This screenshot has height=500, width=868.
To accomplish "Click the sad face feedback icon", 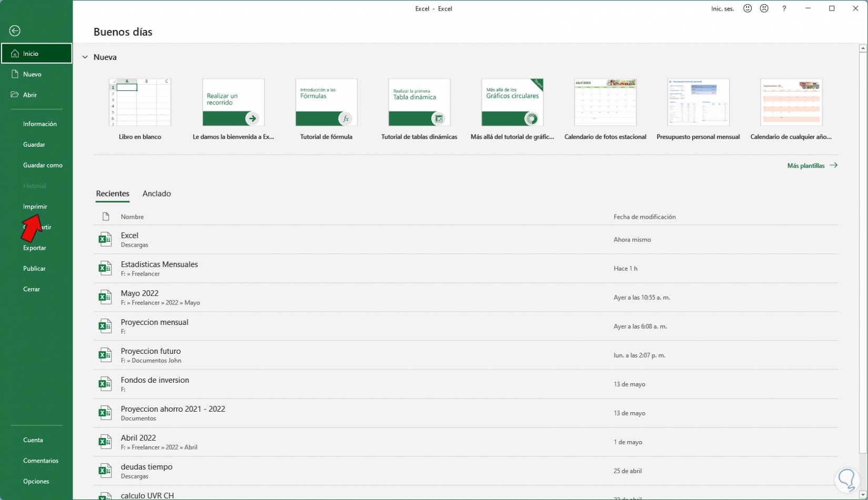I will click(764, 8).
